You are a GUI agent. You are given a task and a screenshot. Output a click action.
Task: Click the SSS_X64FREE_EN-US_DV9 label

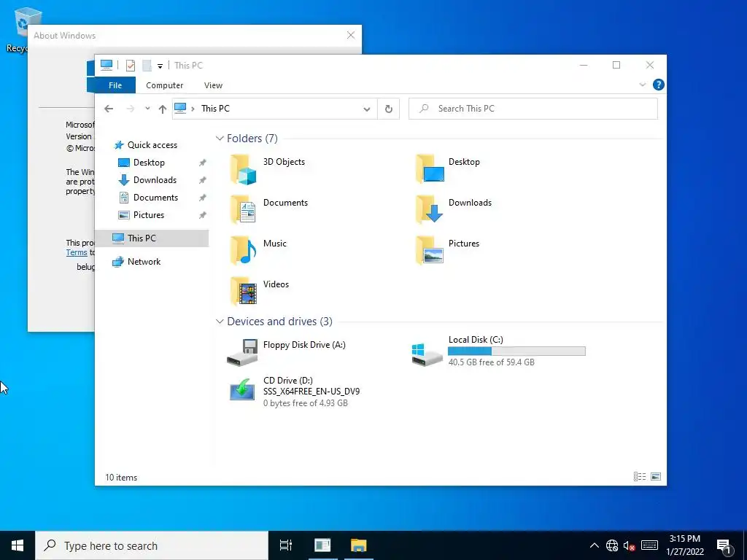click(x=311, y=392)
